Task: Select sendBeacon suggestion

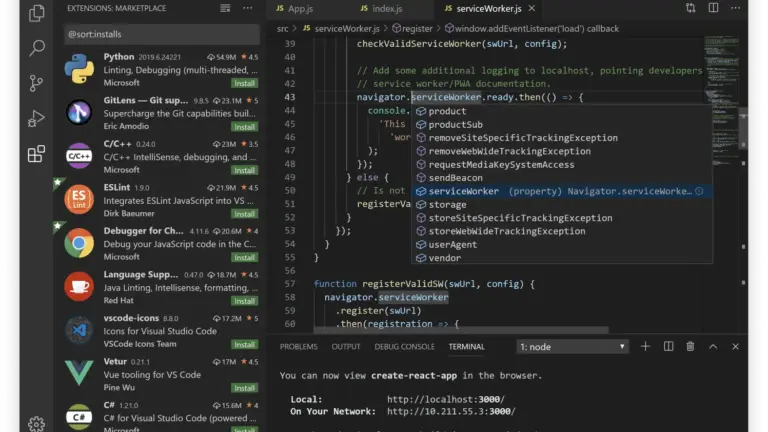Action: [x=562, y=178]
